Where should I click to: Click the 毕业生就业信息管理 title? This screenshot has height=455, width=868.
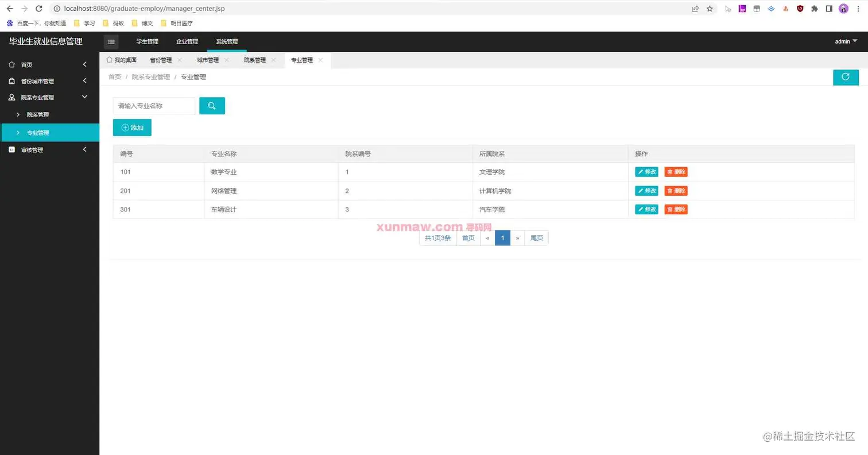pos(46,41)
